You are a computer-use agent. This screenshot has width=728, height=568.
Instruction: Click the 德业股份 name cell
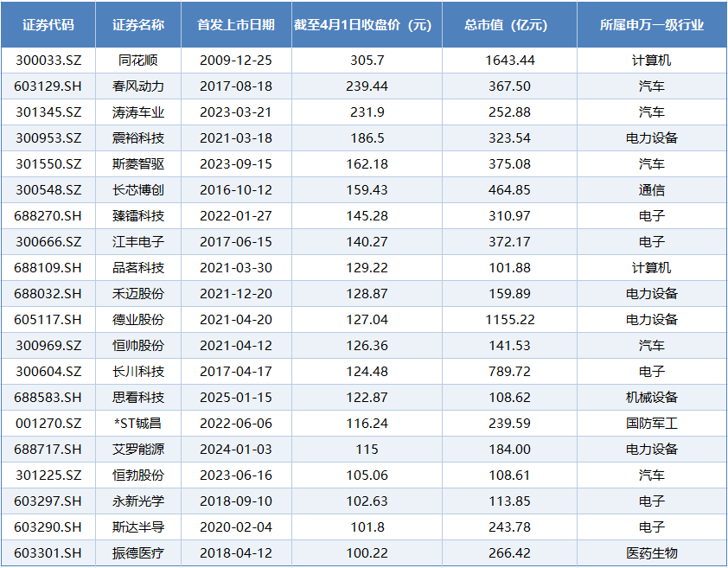[x=138, y=320]
